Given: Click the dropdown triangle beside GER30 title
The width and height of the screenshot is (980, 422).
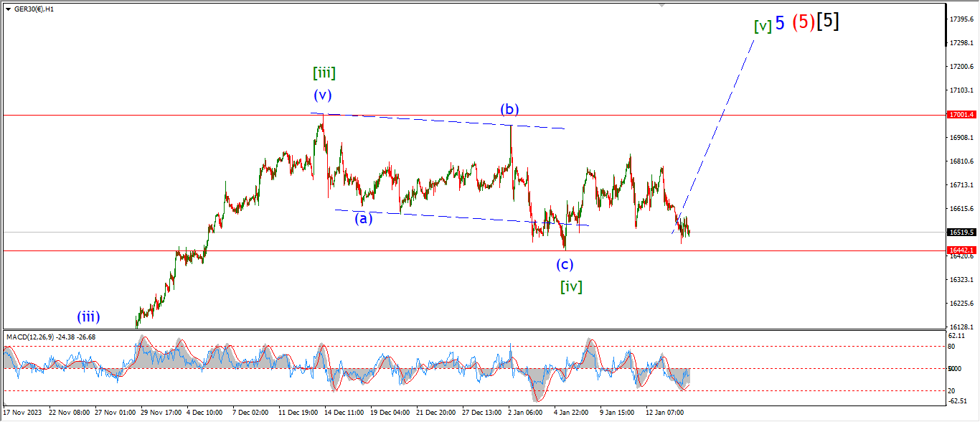Looking at the screenshot, I should pos(8,9).
